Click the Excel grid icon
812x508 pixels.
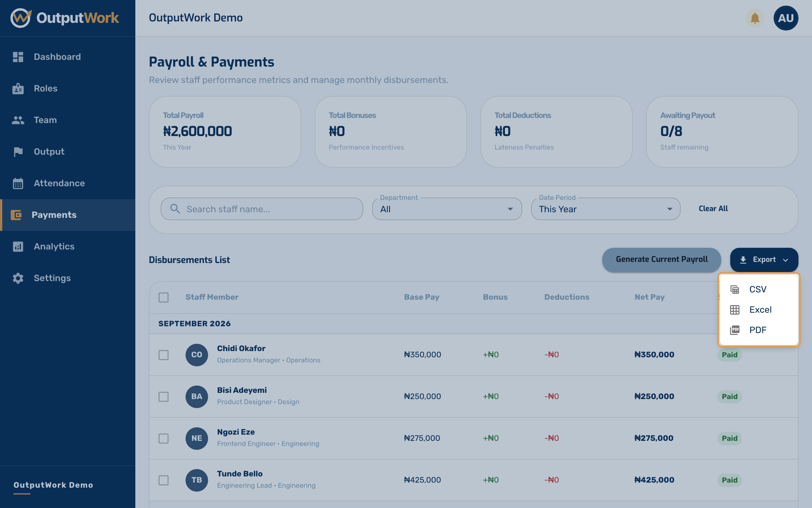[x=735, y=310]
